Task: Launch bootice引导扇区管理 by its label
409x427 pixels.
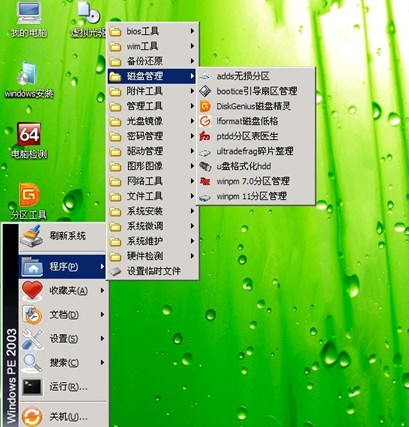Action: pyautogui.click(x=257, y=91)
